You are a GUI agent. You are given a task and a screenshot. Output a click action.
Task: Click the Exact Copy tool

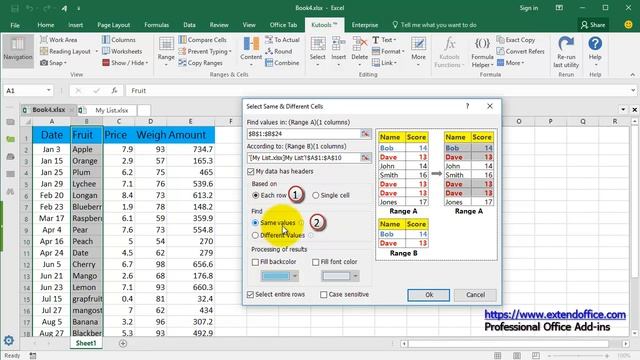click(516, 40)
